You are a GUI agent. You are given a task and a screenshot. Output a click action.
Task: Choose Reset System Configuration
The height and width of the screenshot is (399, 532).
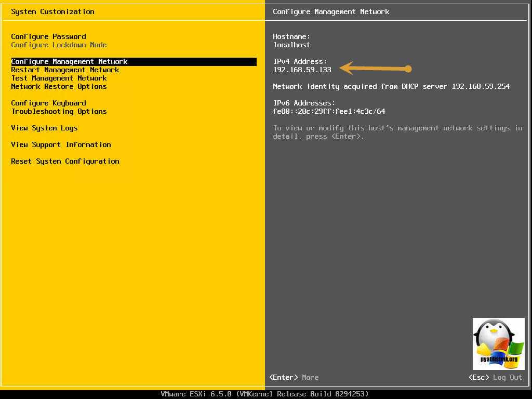coord(65,161)
